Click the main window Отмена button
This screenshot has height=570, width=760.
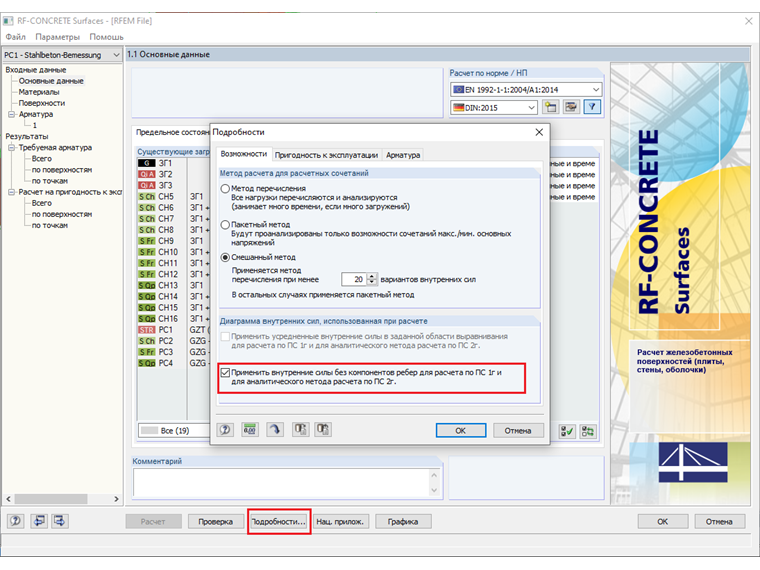(x=719, y=522)
